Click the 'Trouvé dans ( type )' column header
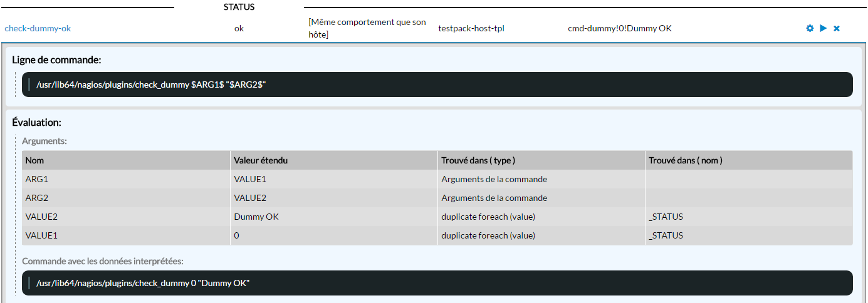This screenshot has height=303, width=868. pyautogui.click(x=478, y=160)
